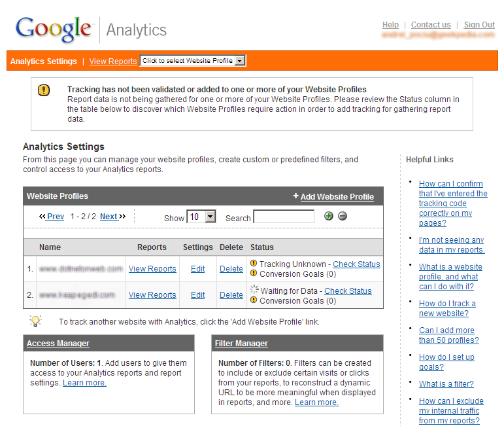Viewport: 504px width, 426px height.
Task: Click the gray minus icon beside Search
Action: coord(343,216)
